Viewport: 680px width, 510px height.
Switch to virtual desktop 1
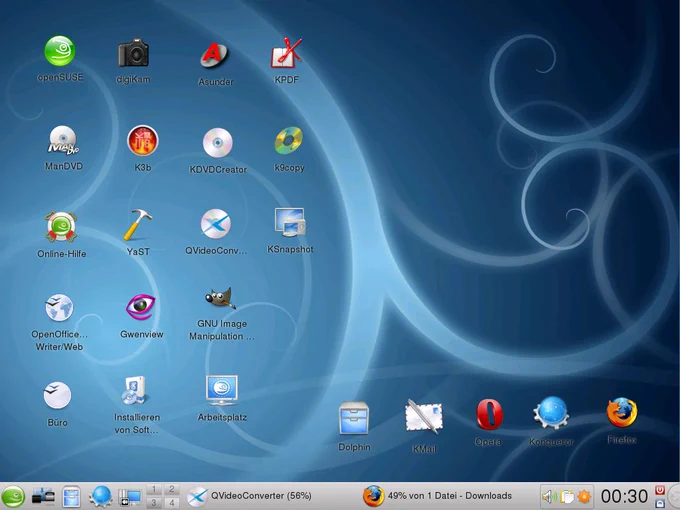click(x=154, y=490)
